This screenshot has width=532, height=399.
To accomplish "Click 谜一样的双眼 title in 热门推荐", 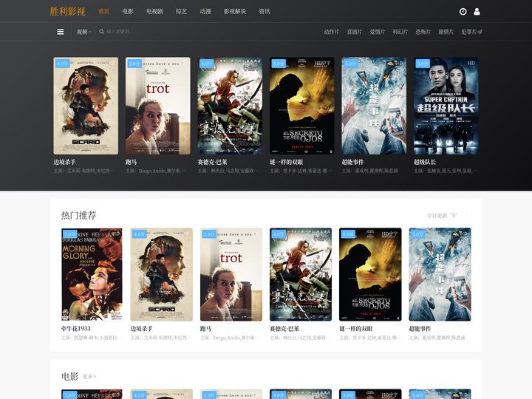I will 356,328.
